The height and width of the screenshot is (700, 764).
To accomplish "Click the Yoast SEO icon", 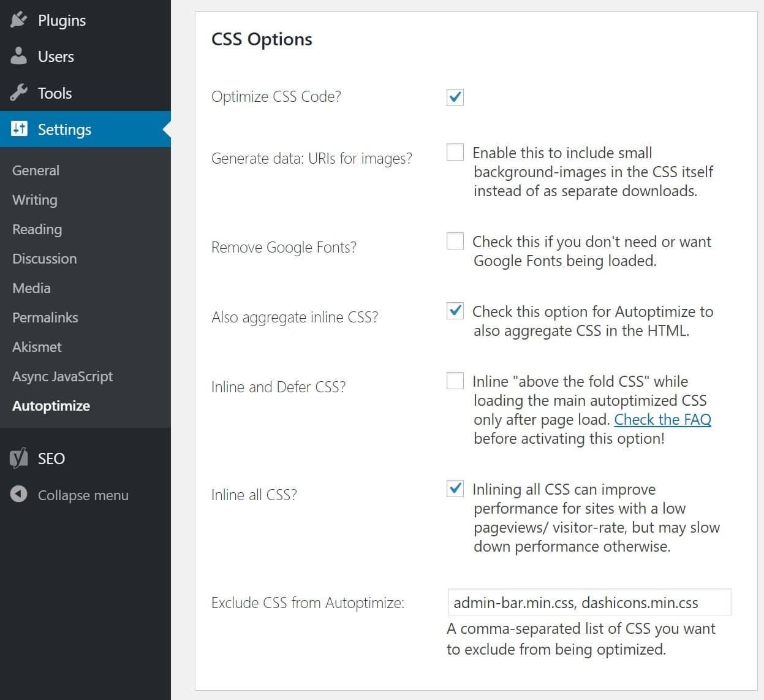I will pos(19,458).
